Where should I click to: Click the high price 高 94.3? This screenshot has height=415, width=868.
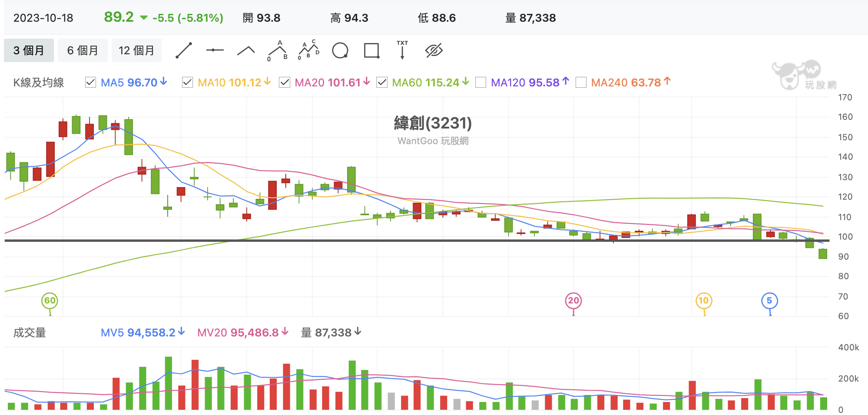click(349, 18)
